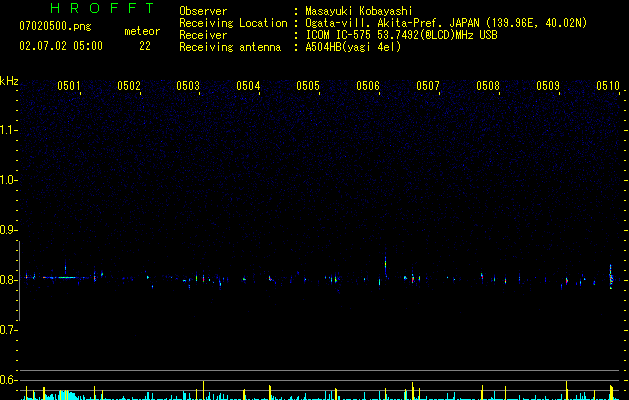Select the meteor count value 22
The image size is (629, 400).
[x=145, y=46]
